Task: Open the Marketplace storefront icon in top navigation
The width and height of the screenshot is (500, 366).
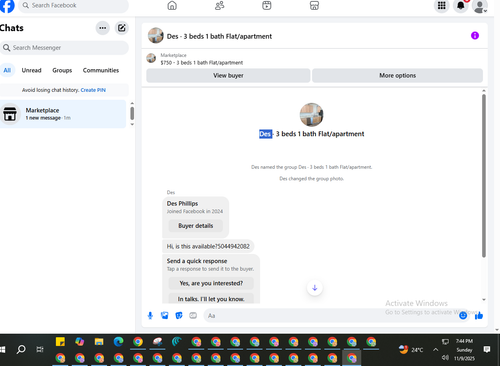Action: (314, 5)
